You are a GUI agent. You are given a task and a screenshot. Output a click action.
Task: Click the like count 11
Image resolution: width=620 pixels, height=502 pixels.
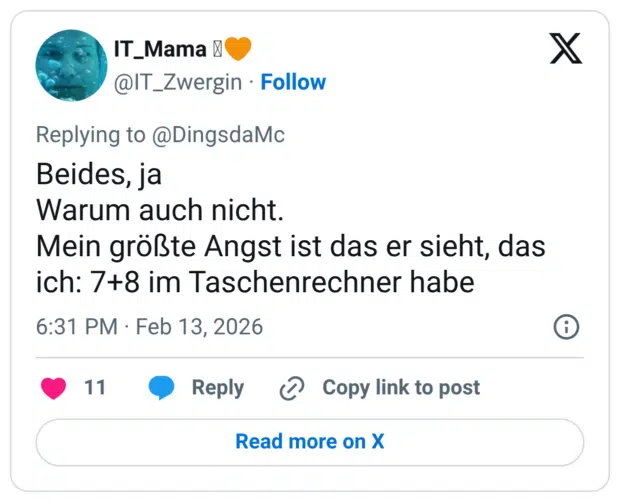(95, 388)
